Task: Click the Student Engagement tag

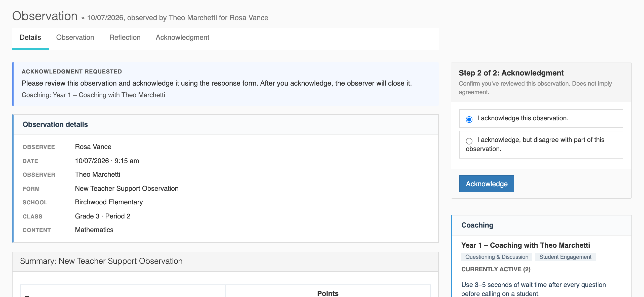Action: point(565,257)
